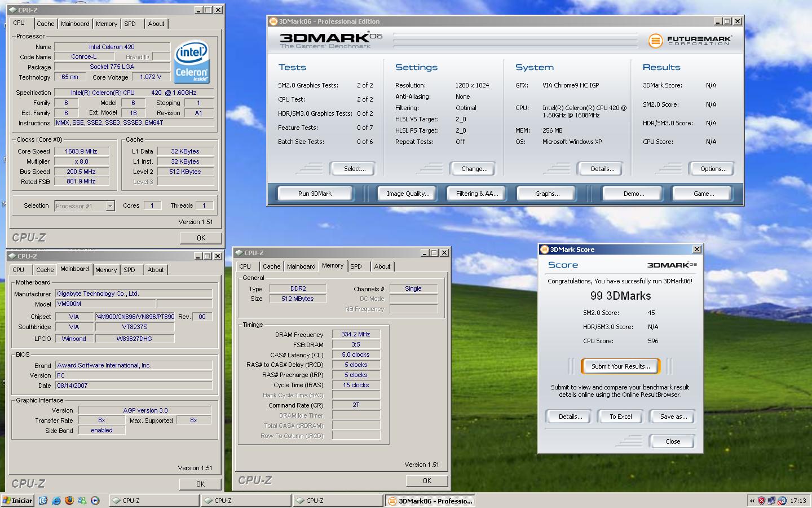This screenshot has height=508, width=812.
Task: Click the Command Rate 2T value
Action: pos(356,405)
